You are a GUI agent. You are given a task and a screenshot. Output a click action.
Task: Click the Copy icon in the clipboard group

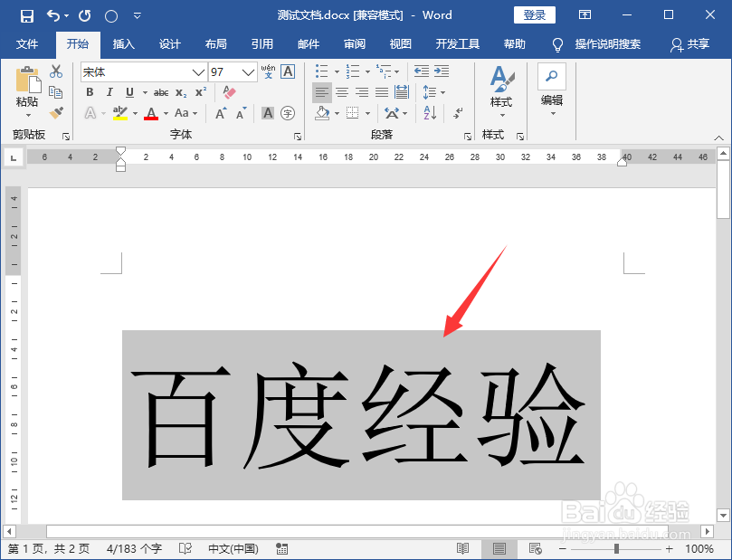[56, 92]
